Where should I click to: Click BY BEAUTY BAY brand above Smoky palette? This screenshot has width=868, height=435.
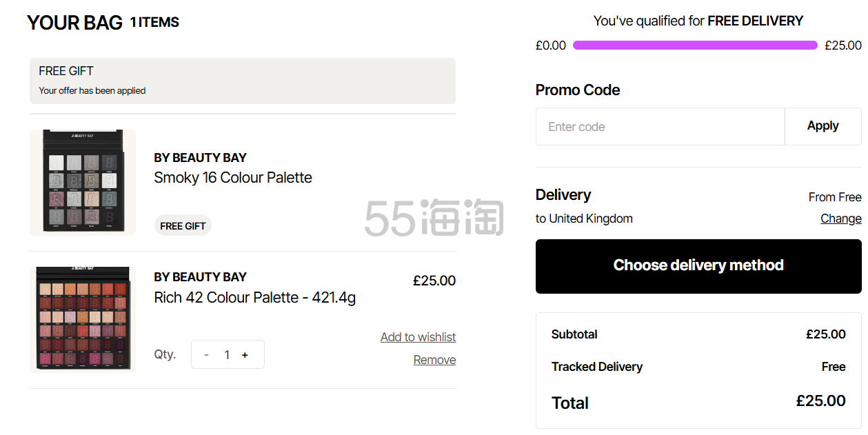click(x=200, y=158)
